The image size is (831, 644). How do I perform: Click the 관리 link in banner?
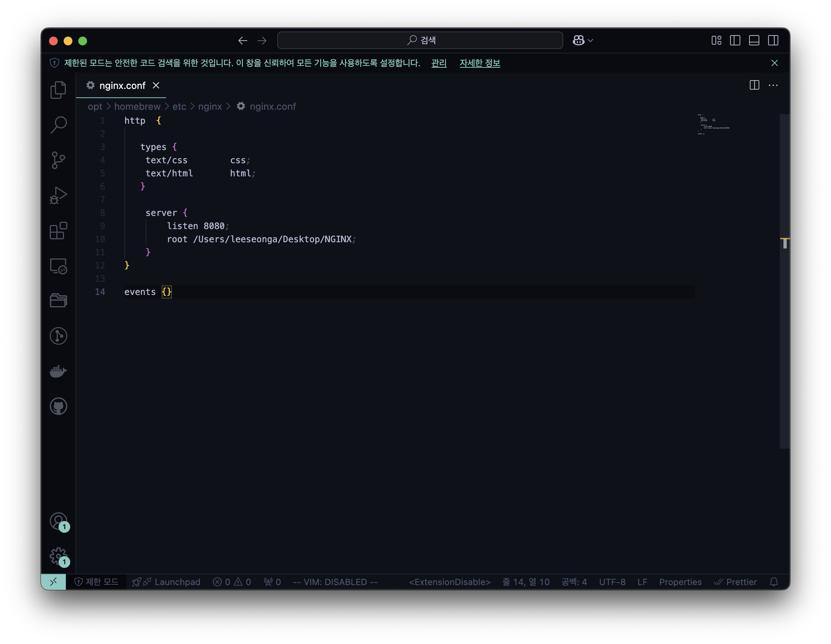pos(439,63)
